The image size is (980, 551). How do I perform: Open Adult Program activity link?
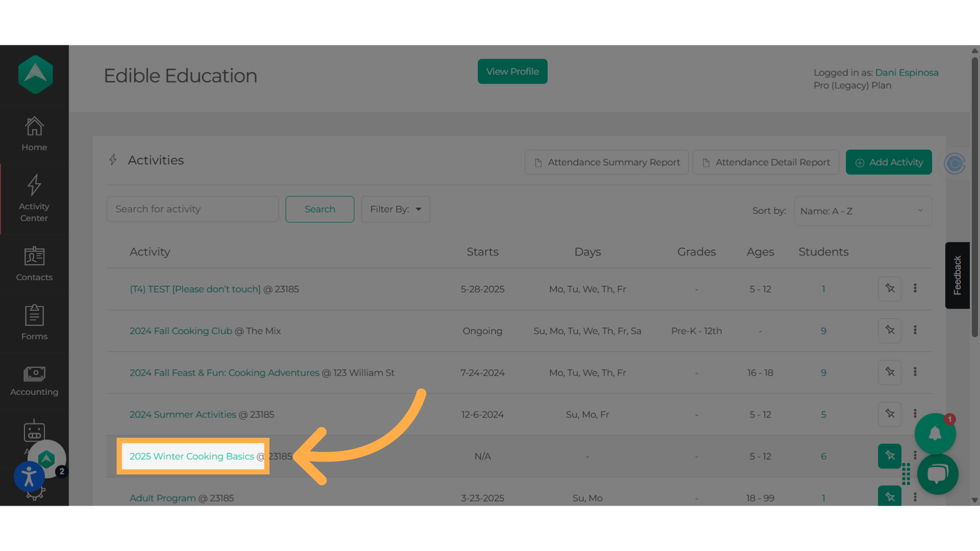[x=163, y=498]
